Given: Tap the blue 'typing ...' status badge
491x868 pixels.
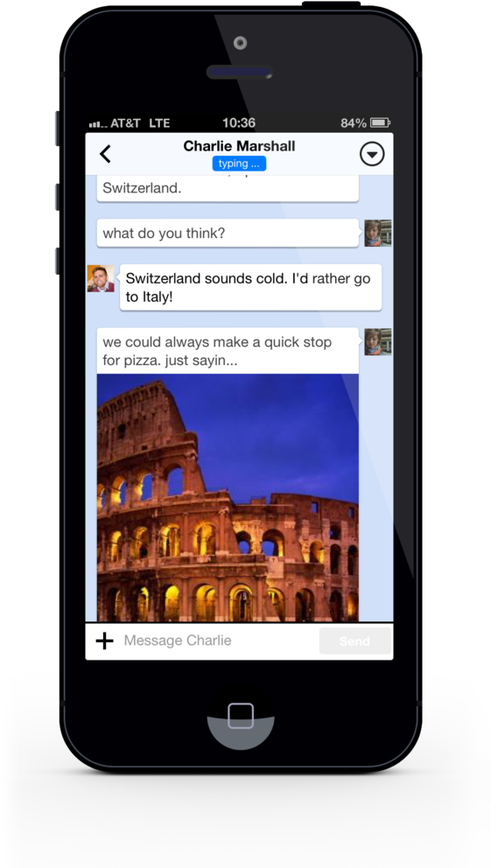Looking at the screenshot, I should coord(239,164).
